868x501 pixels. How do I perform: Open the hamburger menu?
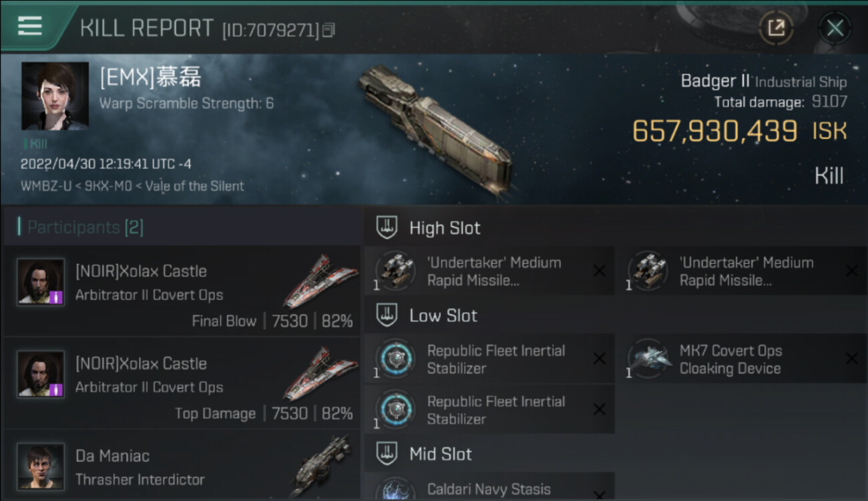click(30, 26)
